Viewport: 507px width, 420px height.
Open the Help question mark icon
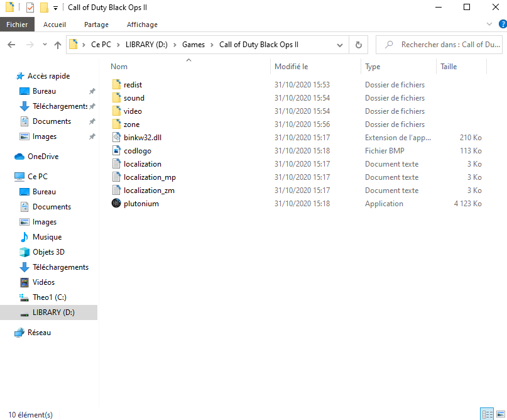[x=503, y=25]
